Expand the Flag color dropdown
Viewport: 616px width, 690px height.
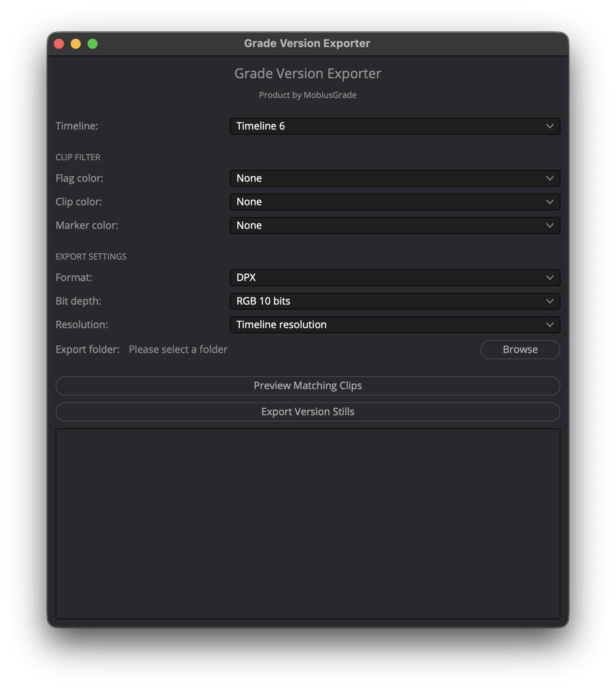pos(395,178)
